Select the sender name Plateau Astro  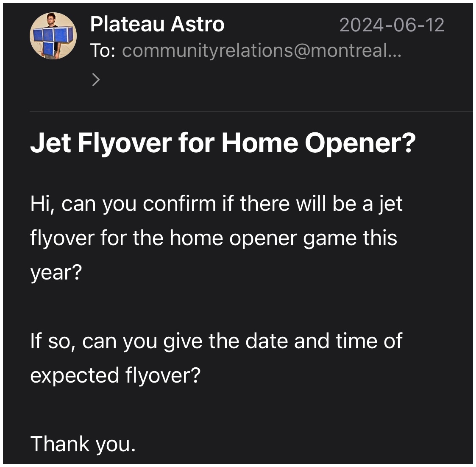158,24
